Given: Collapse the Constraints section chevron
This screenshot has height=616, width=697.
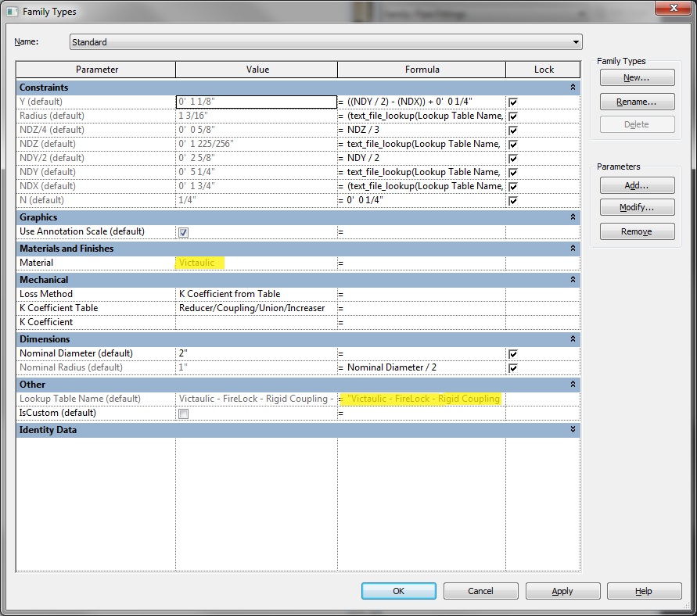Looking at the screenshot, I should tap(573, 88).
